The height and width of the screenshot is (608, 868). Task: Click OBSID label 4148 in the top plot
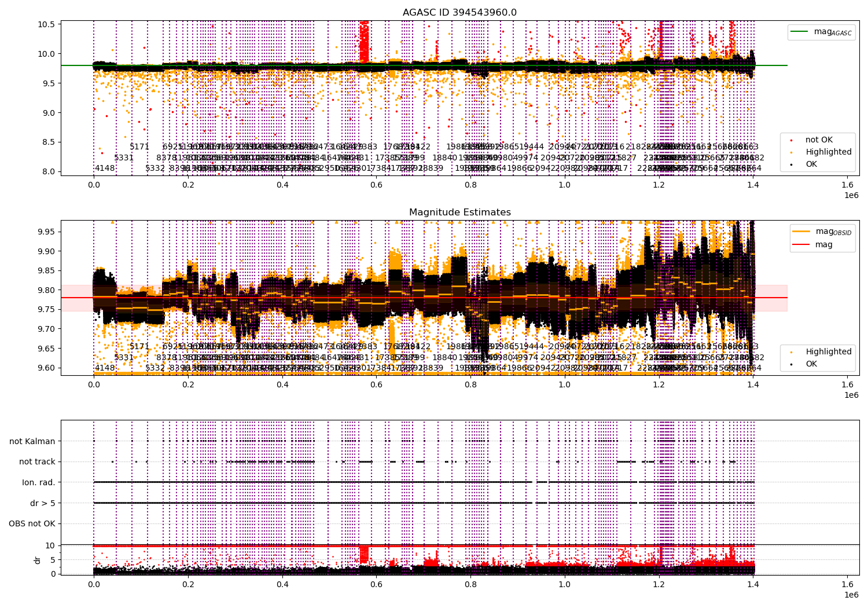point(105,169)
